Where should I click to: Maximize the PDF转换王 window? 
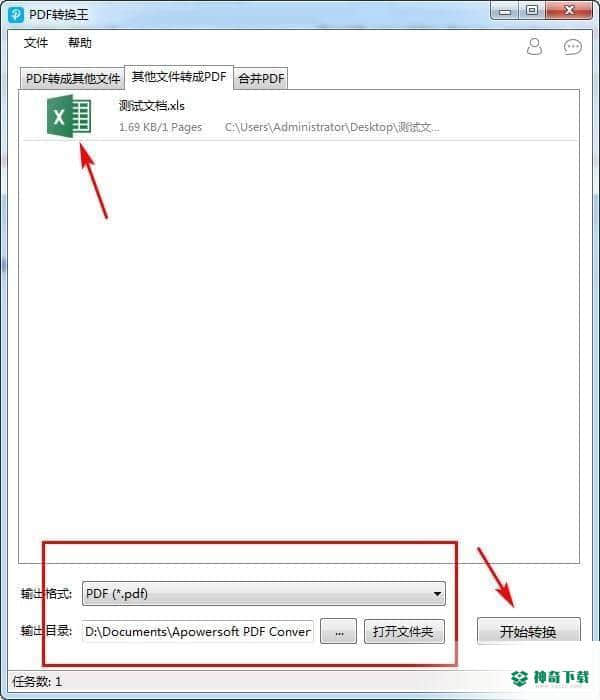(532, 11)
